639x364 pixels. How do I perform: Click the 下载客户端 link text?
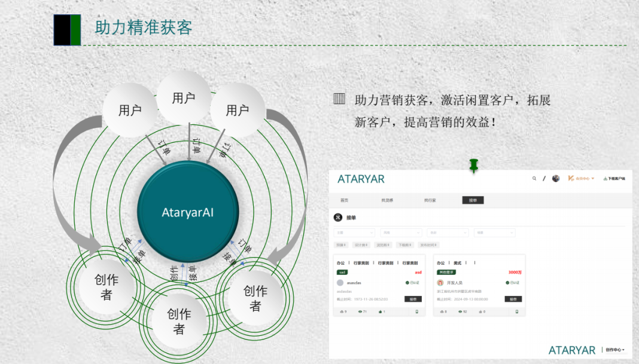[617, 178]
